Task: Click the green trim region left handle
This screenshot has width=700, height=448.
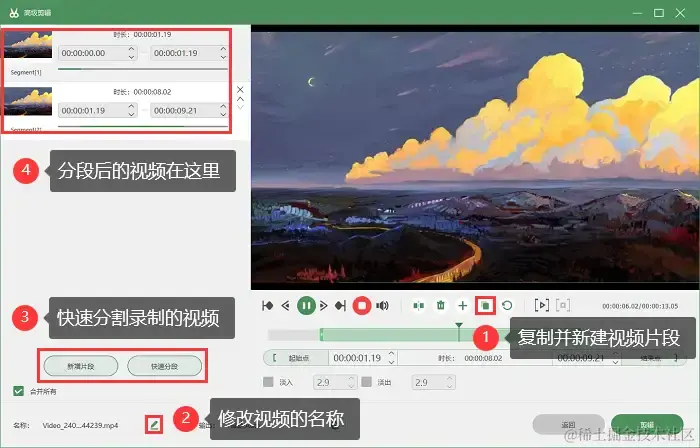Action: click(321, 335)
